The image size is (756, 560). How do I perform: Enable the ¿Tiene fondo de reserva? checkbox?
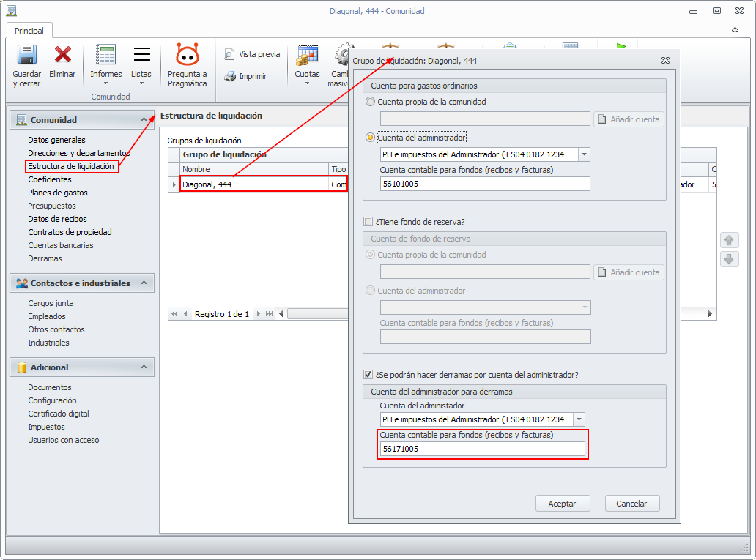click(x=368, y=222)
